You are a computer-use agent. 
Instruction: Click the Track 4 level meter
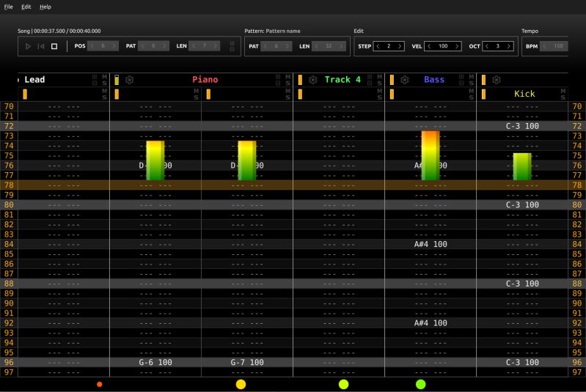pyautogui.click(x=300, y=80)
